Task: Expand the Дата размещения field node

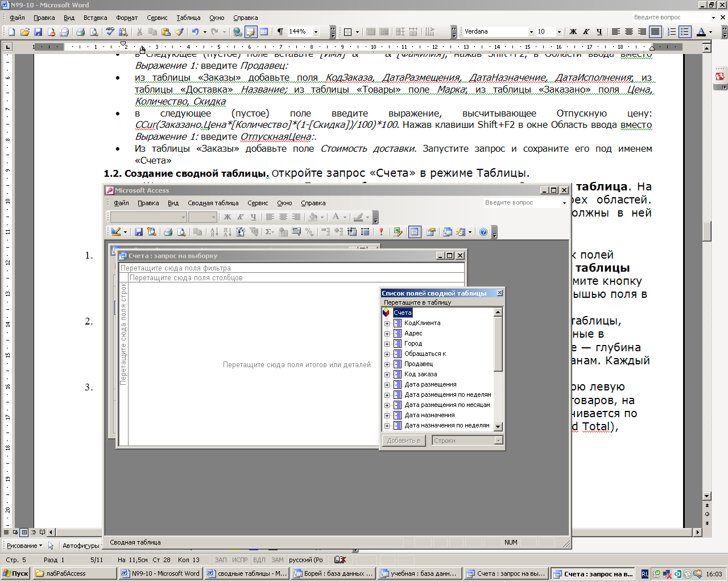Action: coord(387,385)
